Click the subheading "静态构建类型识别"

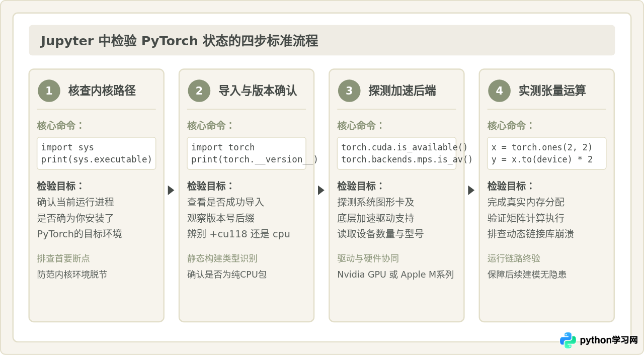pos(222,258)
